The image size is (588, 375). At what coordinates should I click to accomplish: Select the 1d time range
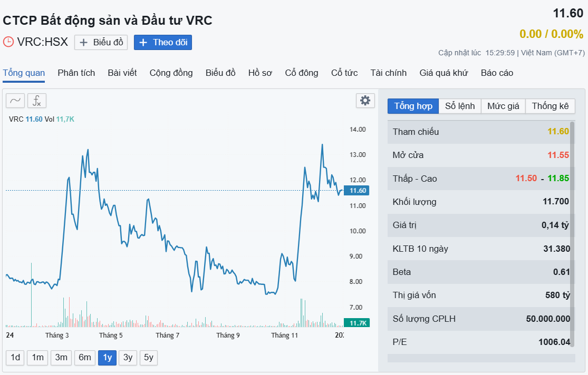[15, 358]
